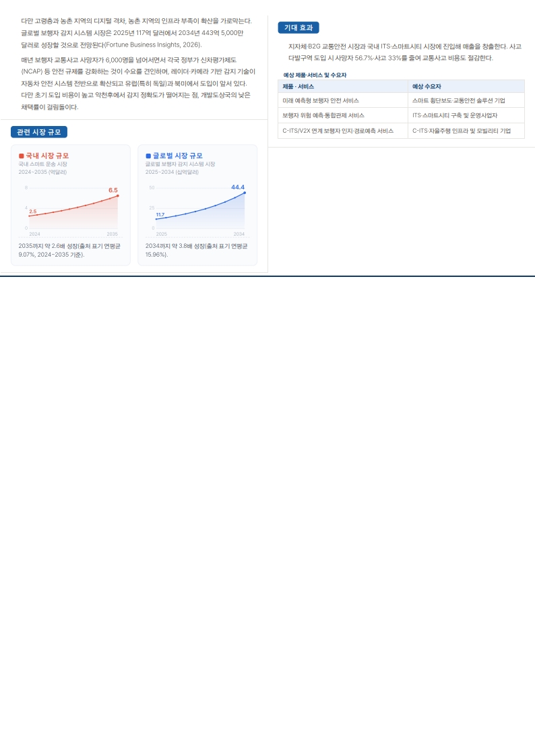Click the line starting '다만 고령층과 농촌 지역의'
This screenshot has width=535, height=756.
[x=136, y=21]
